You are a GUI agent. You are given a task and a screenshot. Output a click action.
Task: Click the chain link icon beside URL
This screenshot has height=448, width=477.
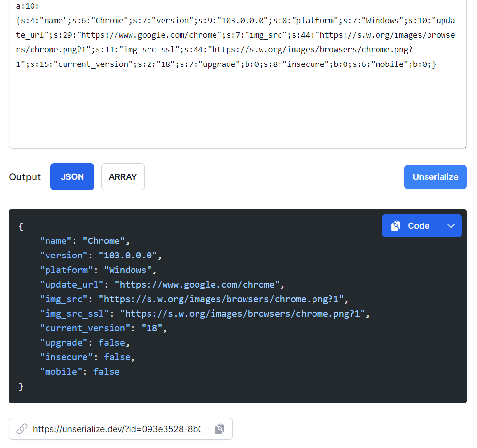tap(22, 429)
